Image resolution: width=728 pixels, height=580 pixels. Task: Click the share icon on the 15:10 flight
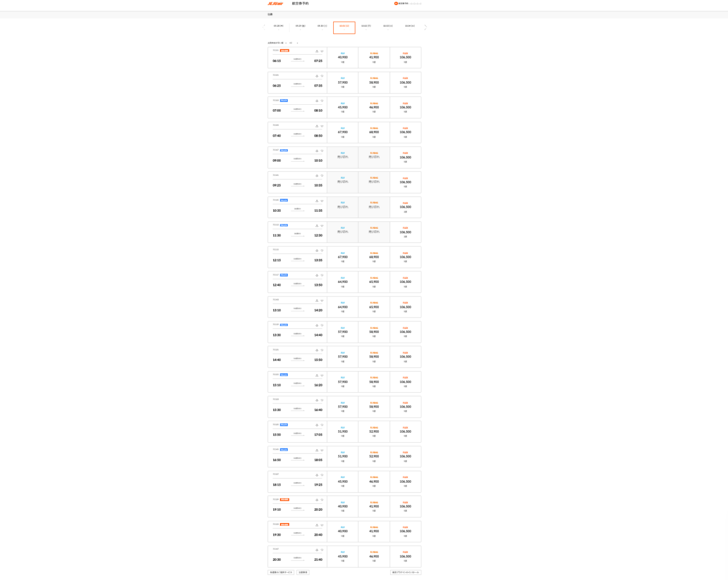tap(317, 375)
